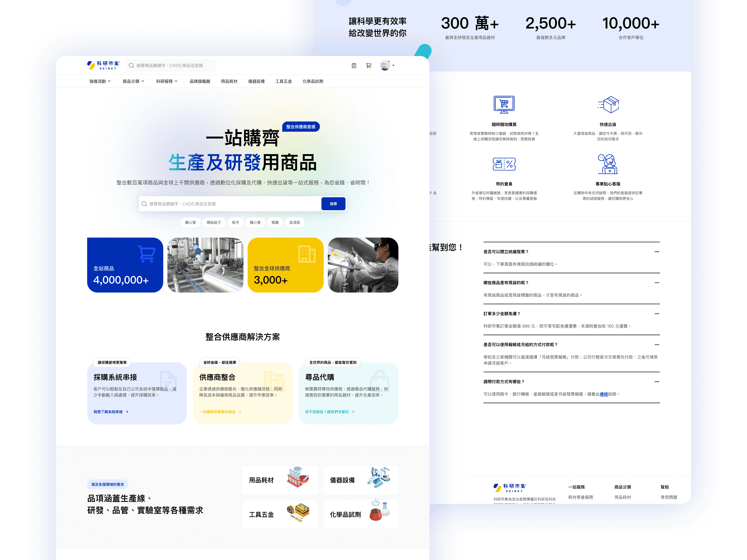Image resolution: width=747 pixels, height=560 pixels.
Task: Open the orders clipboard icon in header
Action: pyautogui.click(x=354, y=65)
